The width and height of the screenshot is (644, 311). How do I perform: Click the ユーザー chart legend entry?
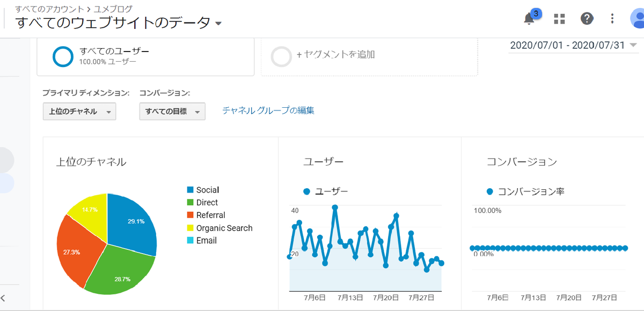[x=325, y=191]
